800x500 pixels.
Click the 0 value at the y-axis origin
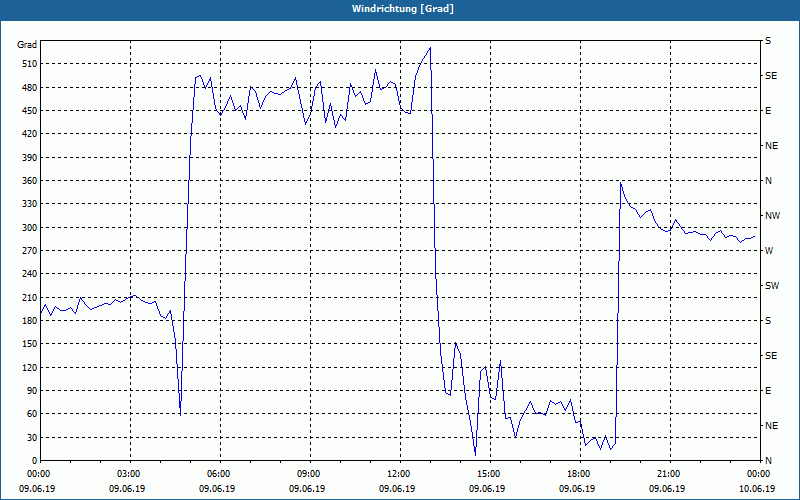point(35,461)
